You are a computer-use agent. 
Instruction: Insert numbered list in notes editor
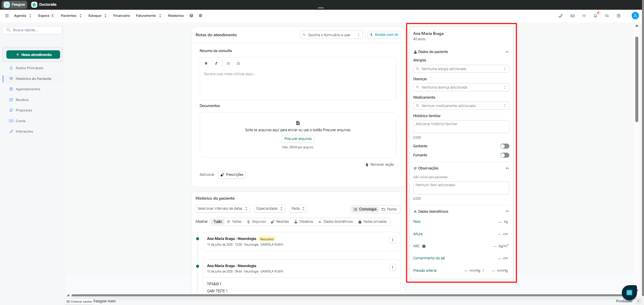pyautogui.click(x=238, y=63)
